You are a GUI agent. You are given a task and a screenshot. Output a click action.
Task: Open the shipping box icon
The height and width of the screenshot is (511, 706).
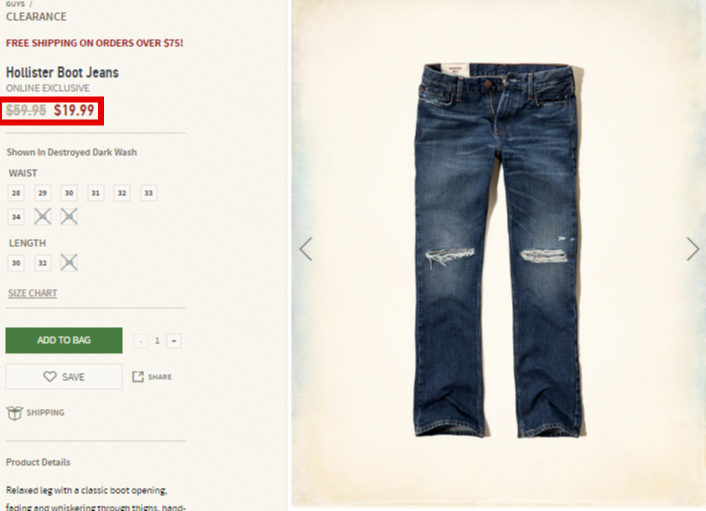tap(14, 412)
